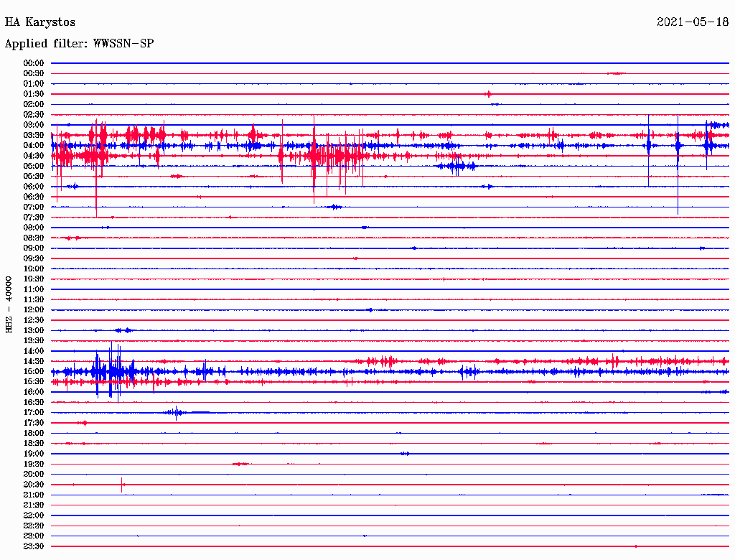Select the 19:30 time label
Viewport: 735px width, 560px height.
tap(34, 464)
